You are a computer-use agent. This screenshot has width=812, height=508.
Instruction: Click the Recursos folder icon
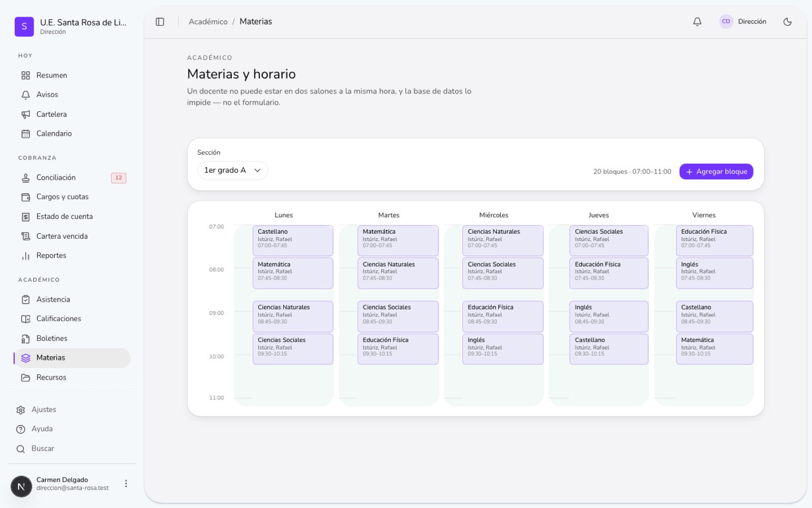point(26,378)
